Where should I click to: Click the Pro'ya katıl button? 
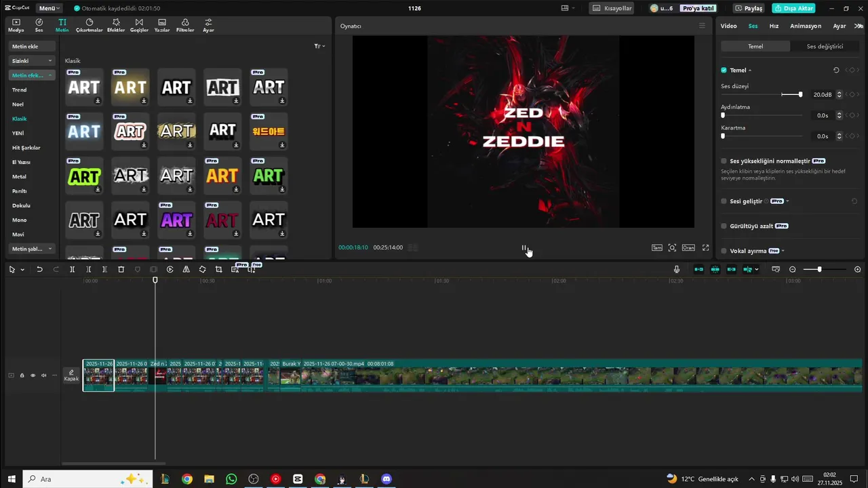pos(698,8)
